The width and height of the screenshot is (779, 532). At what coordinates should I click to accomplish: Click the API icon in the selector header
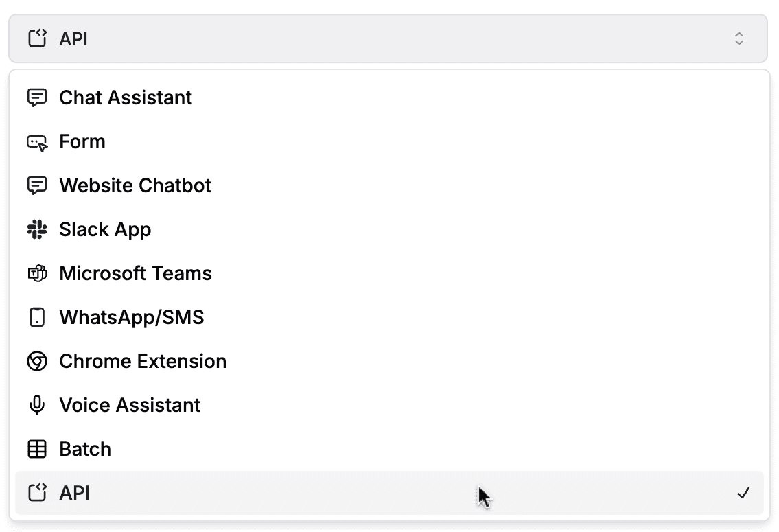(x=37, y=38)
